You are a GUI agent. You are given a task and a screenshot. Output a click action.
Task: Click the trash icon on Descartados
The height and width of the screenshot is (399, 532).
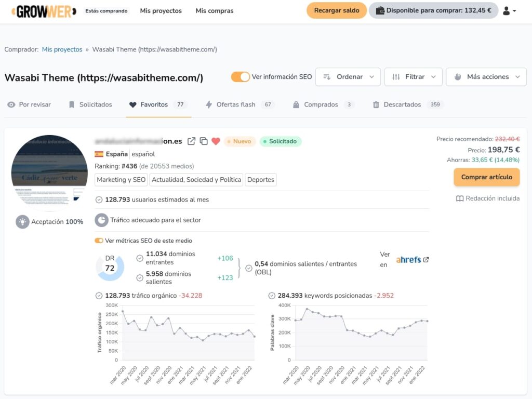click(x=376, y=104)
